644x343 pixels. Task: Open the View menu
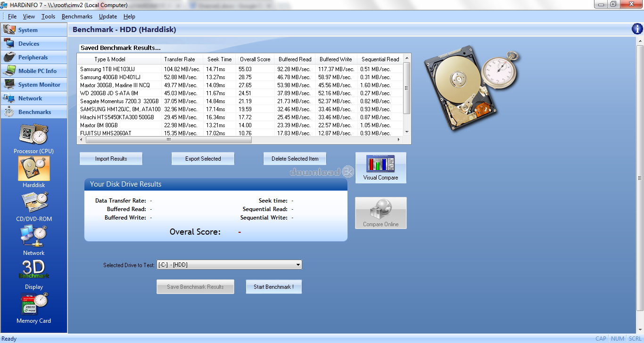coord(29,16)
